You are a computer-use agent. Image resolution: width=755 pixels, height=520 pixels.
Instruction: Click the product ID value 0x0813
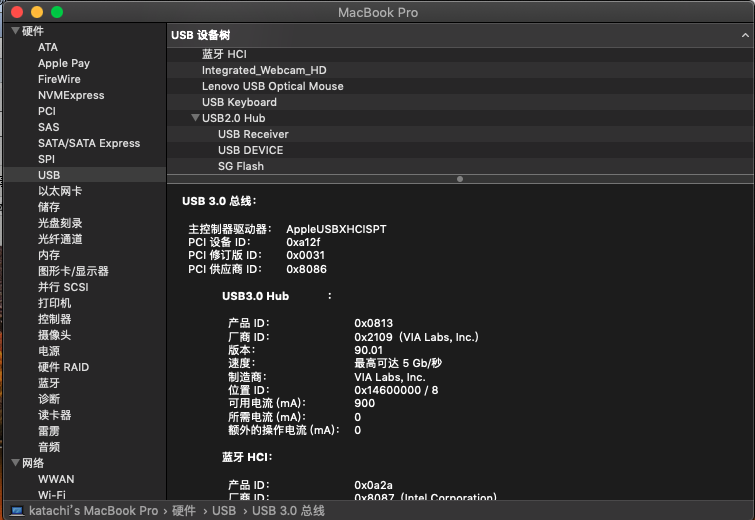point(374,323)
